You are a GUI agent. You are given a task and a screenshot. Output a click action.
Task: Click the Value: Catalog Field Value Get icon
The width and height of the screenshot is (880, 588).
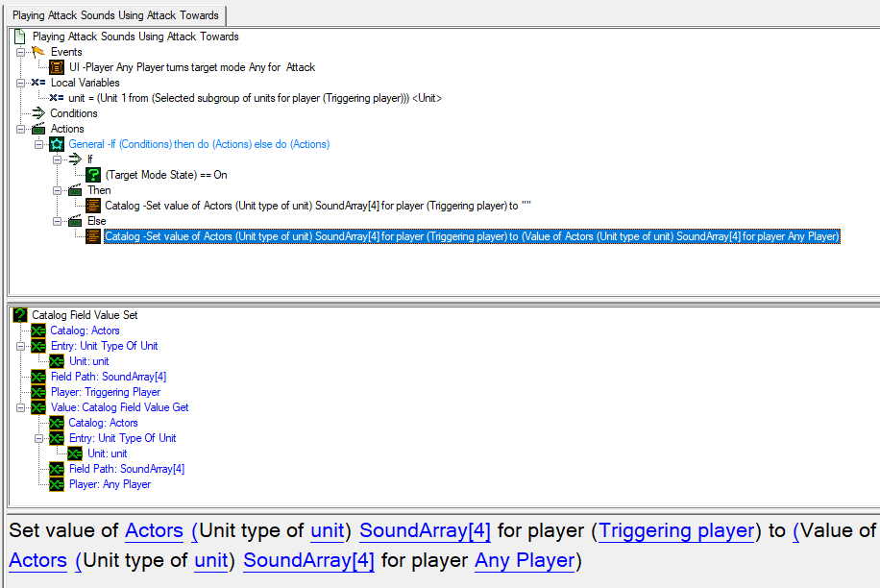38,407
